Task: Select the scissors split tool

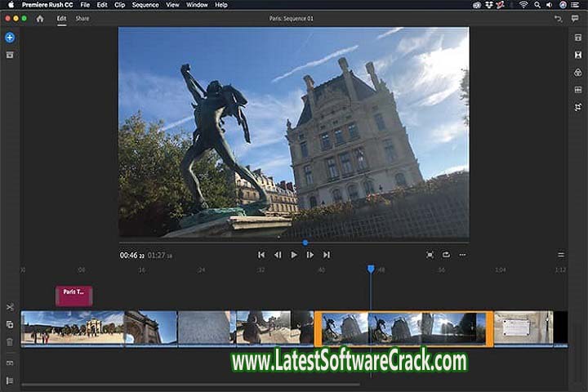Action: 10,307
